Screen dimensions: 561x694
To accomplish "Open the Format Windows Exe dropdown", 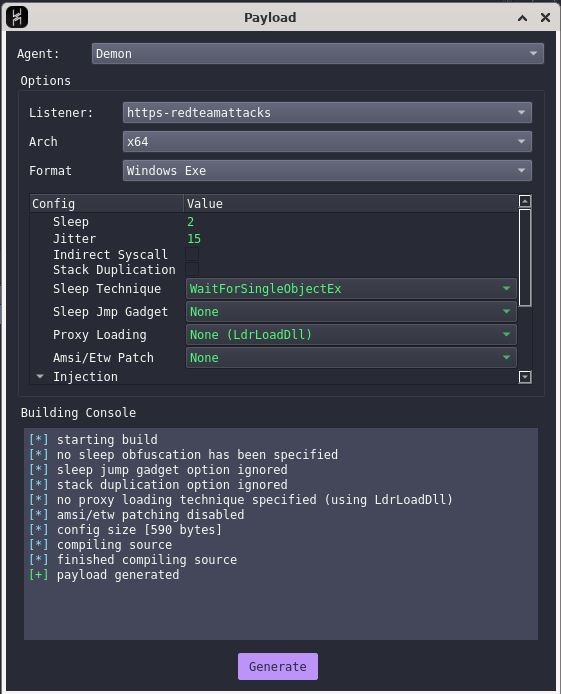I will (327, 170).
